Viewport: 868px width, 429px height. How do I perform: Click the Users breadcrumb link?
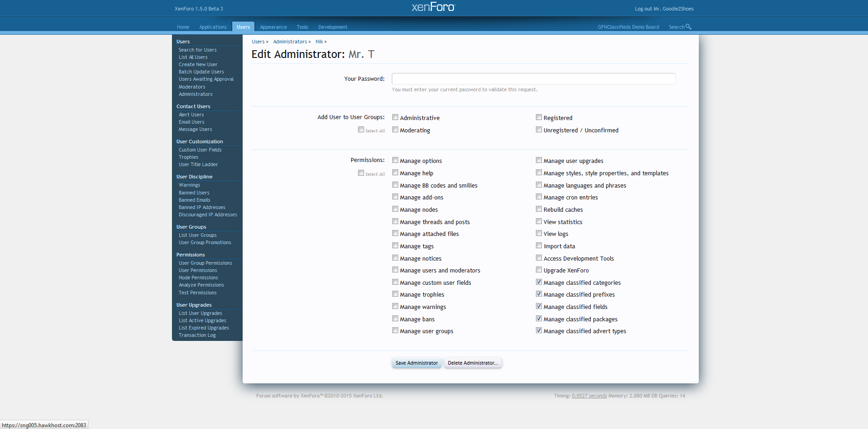[x=258, y=42]
